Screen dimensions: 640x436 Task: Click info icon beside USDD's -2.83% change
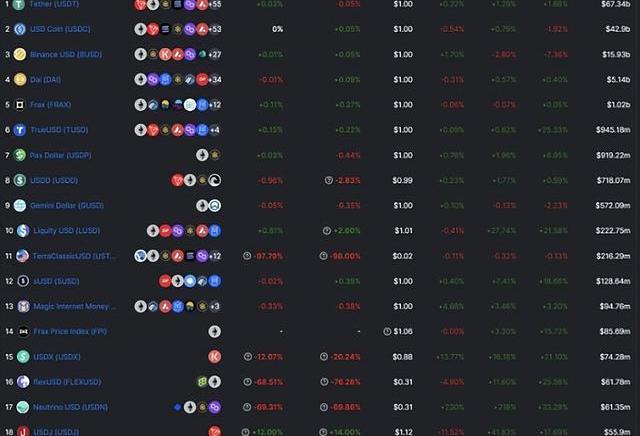(x=329, y=180)
